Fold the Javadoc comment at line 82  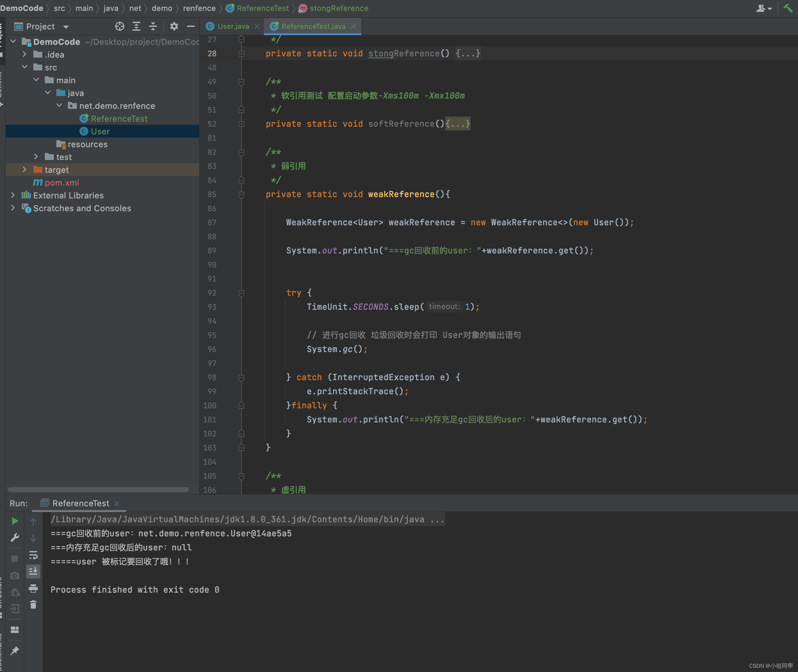(x=241, y=152)
